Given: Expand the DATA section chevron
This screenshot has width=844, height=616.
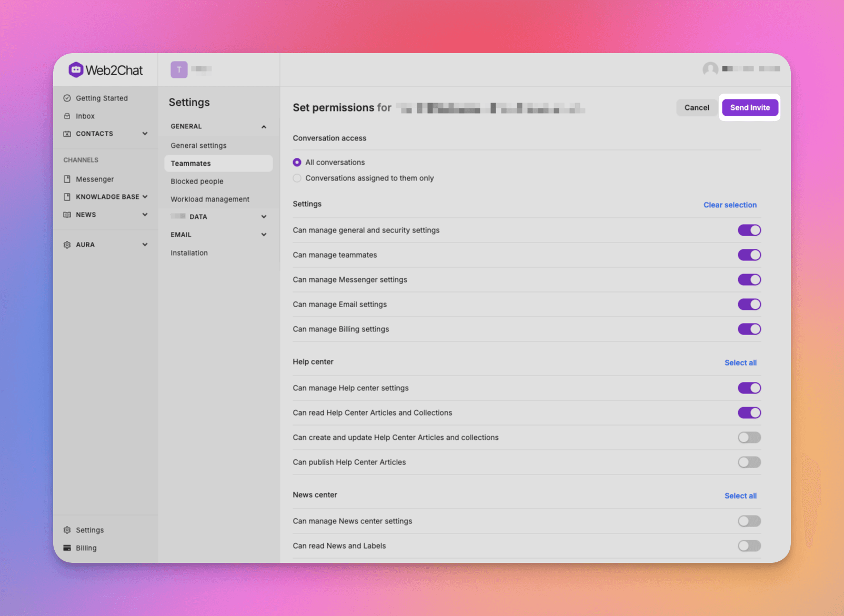Looking at the screenshot, I should (264, 217).
